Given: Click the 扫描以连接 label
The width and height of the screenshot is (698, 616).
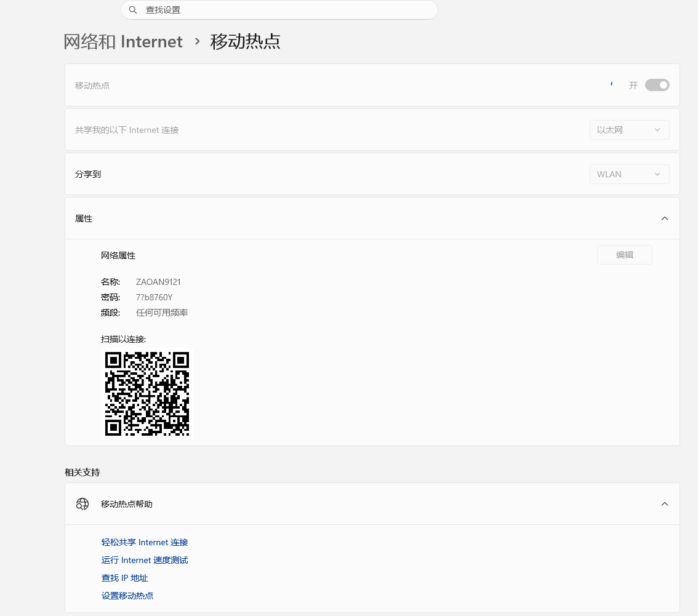Looking at the screenshot, I should (123, 339).
